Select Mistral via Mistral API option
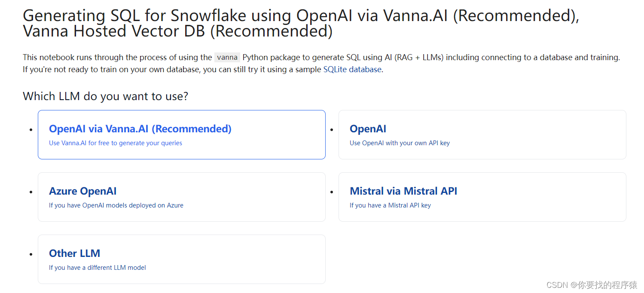 482,197
